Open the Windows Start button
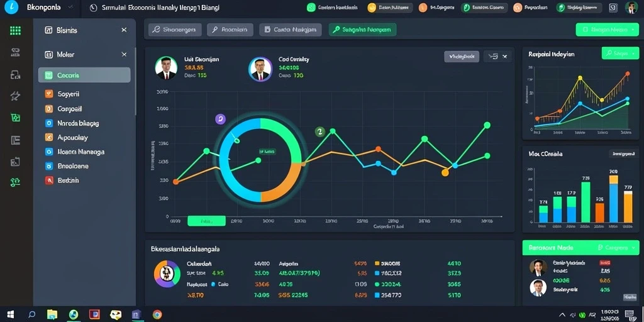The image size is (644, 322). (x=11, y=314)
